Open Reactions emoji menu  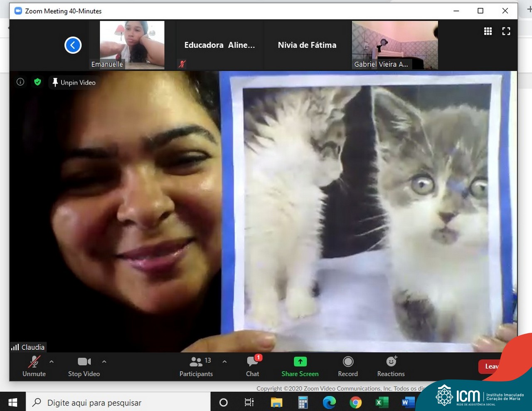coord(391,366)
